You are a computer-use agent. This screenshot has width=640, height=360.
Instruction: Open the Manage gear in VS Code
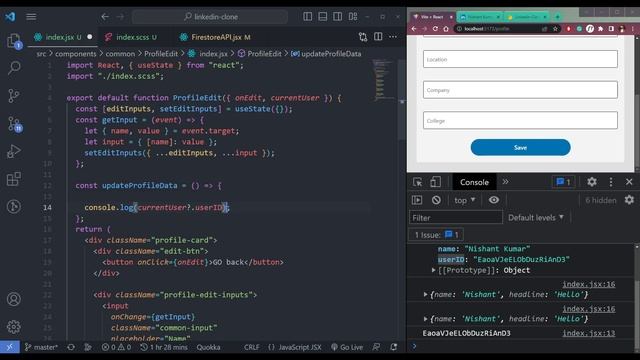pyautogui.click(x=14, y=327)
